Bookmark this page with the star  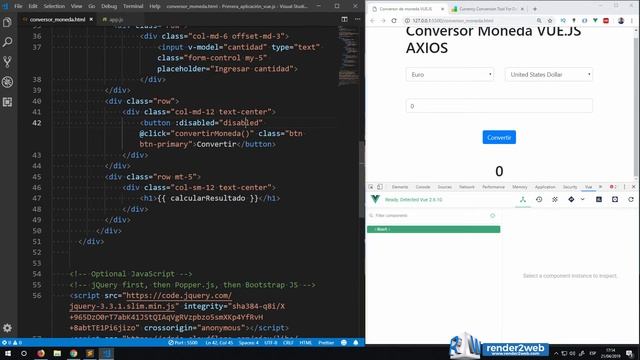pyautogui.click(x=550, y=20)
